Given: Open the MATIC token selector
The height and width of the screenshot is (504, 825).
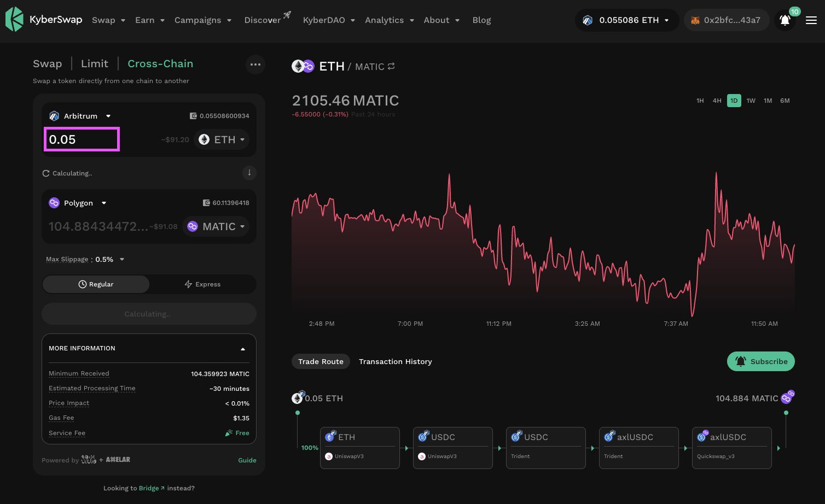Looking at the screenshot, I should 216,227.
